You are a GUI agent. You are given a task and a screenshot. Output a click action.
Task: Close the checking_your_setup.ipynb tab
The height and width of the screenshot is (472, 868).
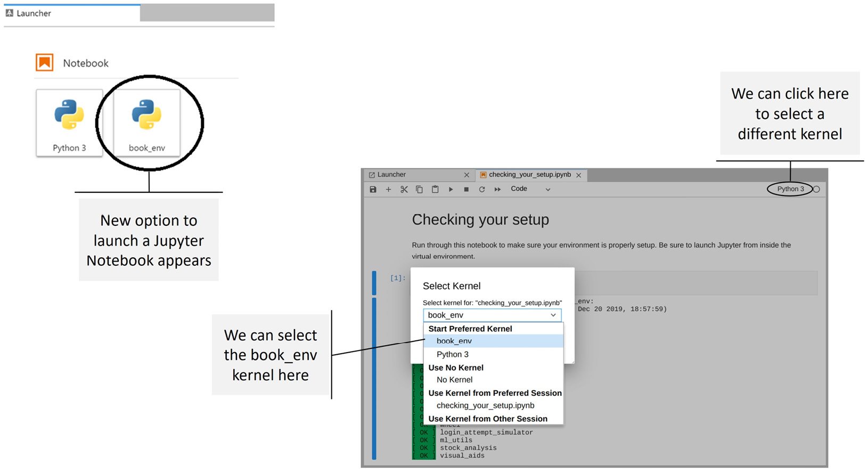click(579, 175)
